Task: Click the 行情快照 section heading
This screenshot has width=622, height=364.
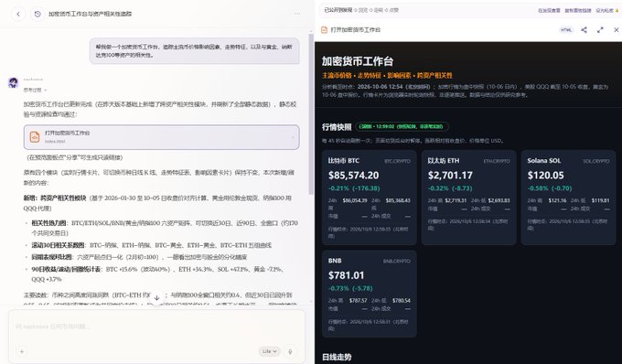Action: 337,127
